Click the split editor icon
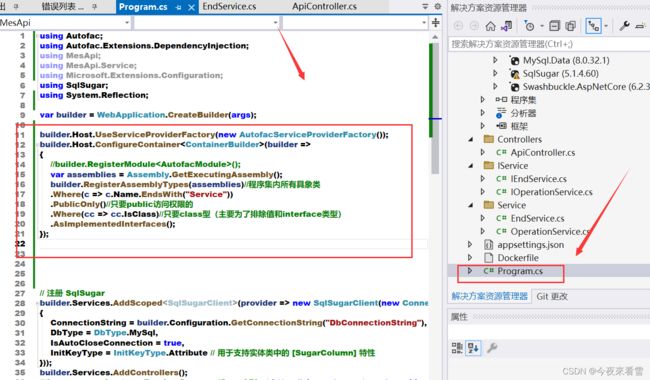 pyautogui.click(x=435, y=22)
